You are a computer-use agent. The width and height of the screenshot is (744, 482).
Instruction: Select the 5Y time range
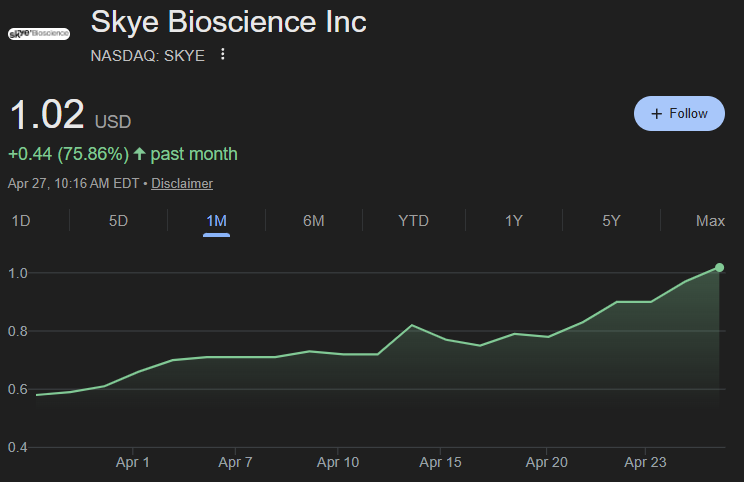pyautogui.click(x=611, y=221)
